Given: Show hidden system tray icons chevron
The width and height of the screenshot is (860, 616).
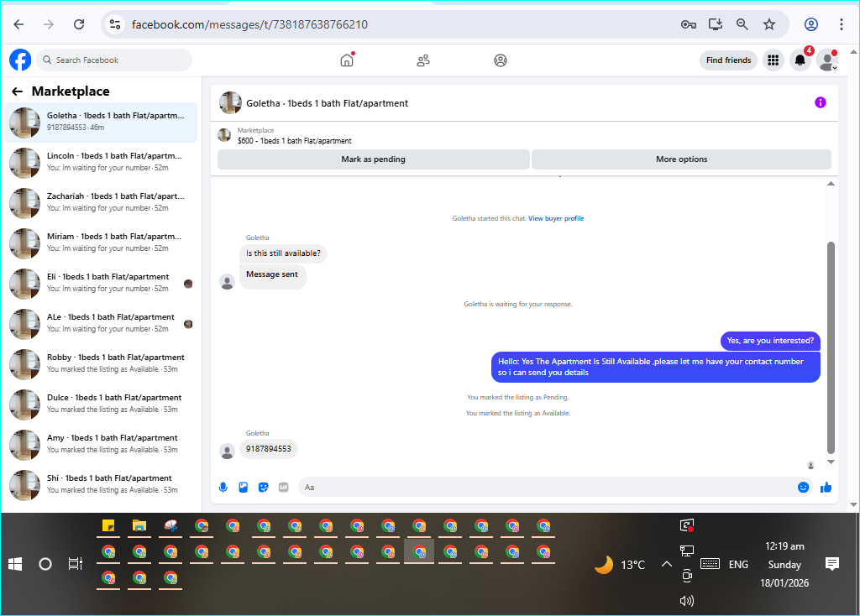Looking at the screenshot, I should [666, 564].
